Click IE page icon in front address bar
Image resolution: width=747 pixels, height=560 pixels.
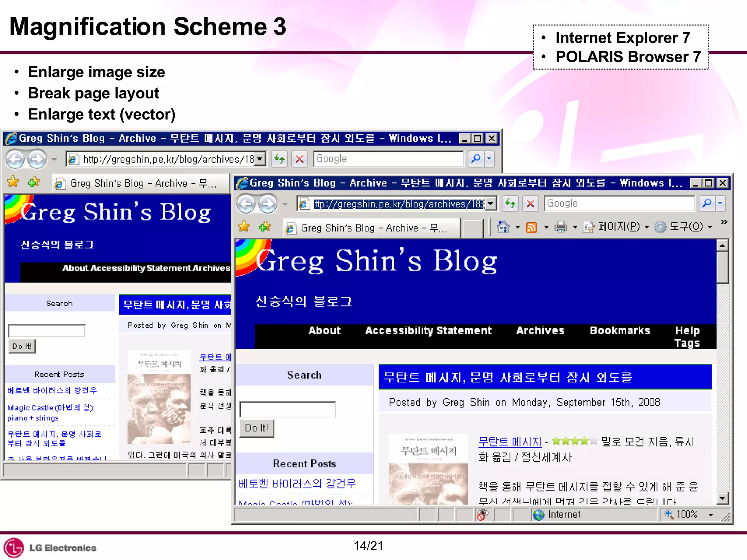[304, 204]
